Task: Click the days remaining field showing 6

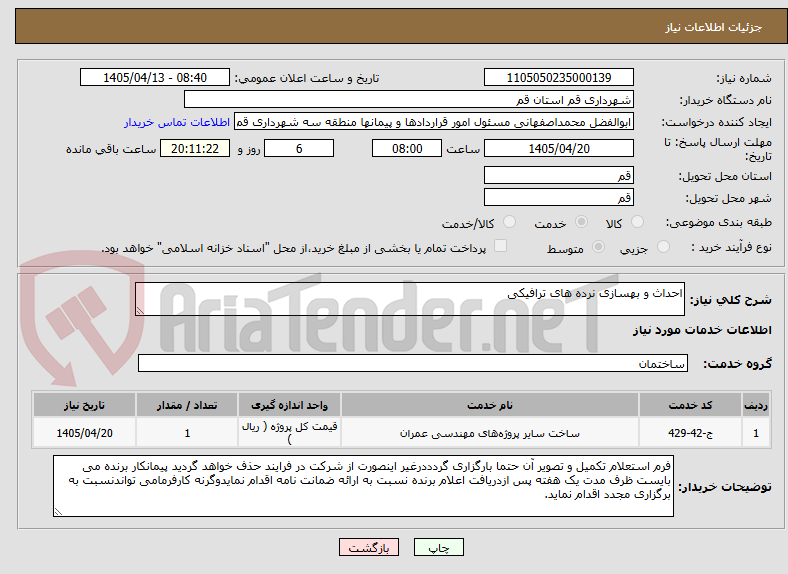Action: 299,148
